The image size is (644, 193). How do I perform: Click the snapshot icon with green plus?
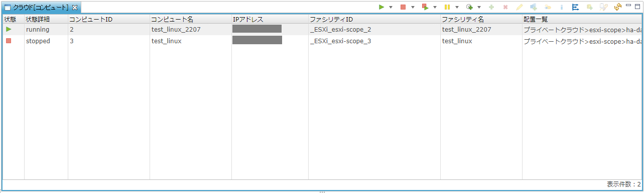[x=470, y=7]
